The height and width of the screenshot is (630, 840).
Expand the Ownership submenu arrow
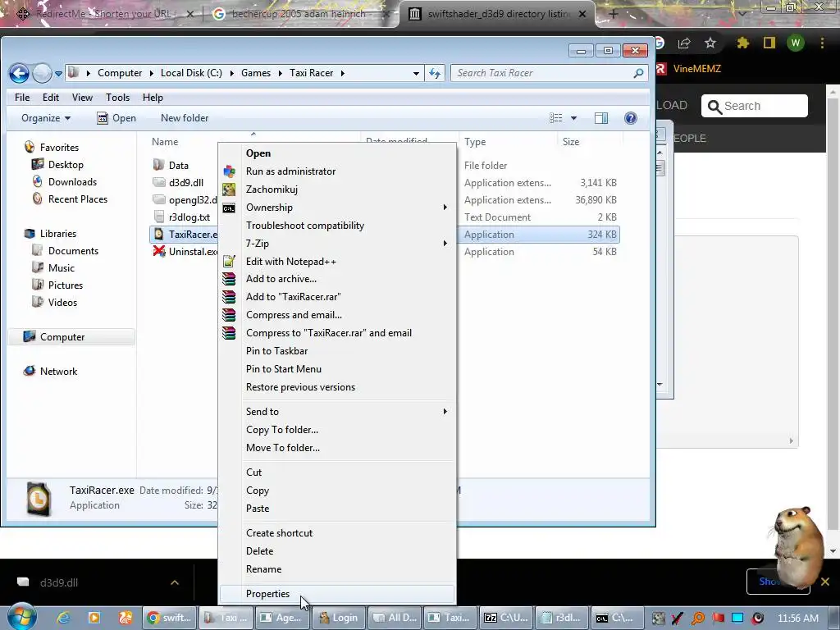coord(445,208)
